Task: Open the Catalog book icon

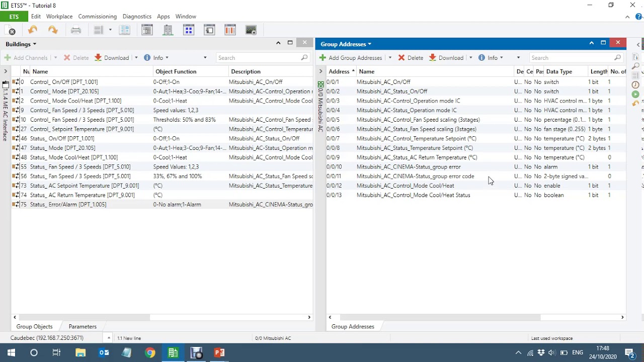Action: click(125, 30)
